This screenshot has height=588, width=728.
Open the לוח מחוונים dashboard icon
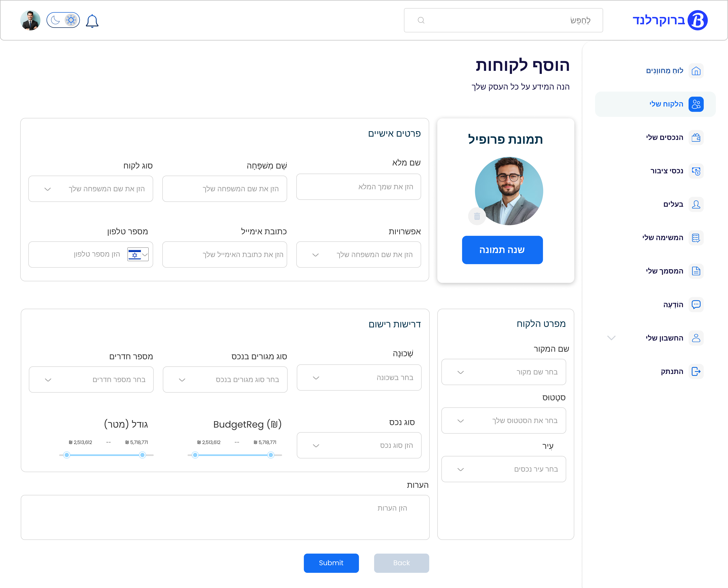pyautogui.click(x=696, y=71)
